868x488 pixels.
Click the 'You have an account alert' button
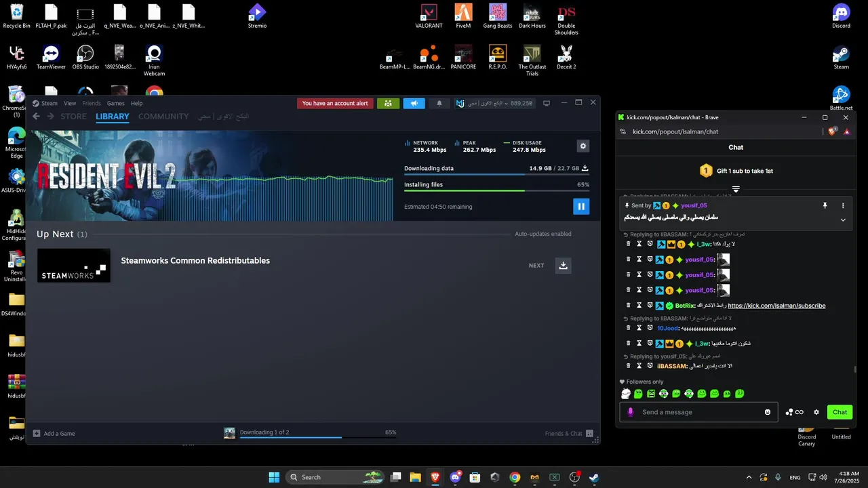[x=335, y=104]
